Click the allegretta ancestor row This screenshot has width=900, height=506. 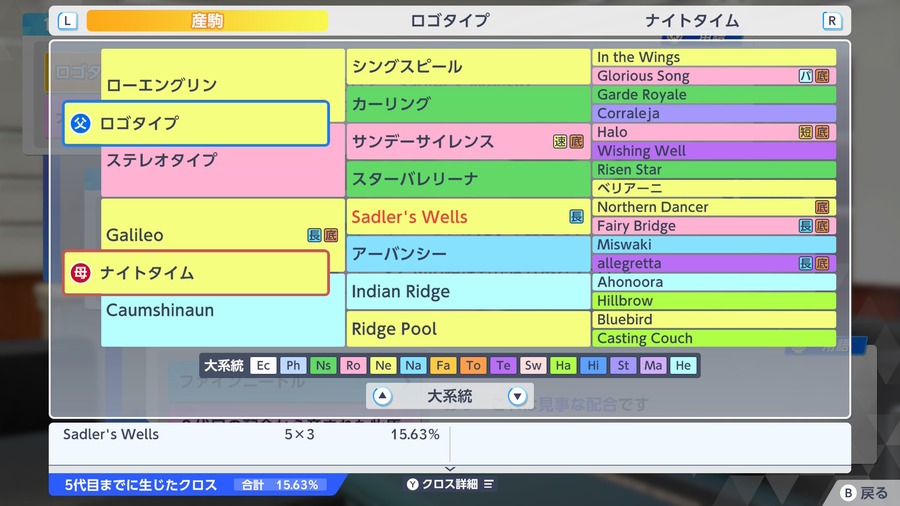pyautogui.click(x=714, y=263)
